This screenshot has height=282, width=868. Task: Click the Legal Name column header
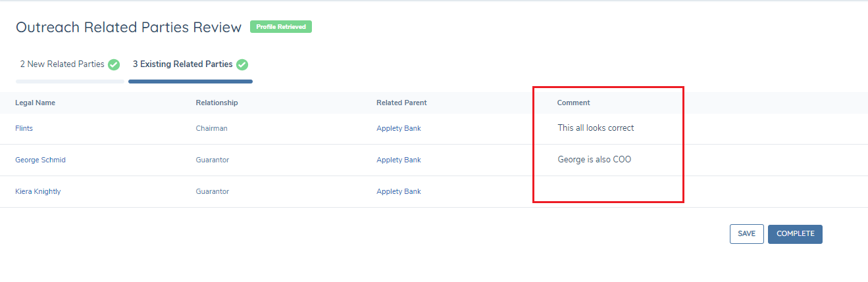[x=35, y=103]
